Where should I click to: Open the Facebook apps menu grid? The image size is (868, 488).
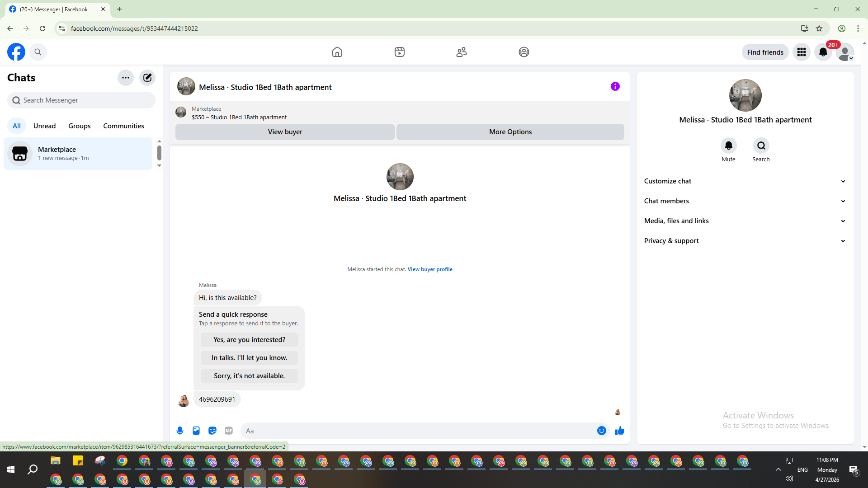tap(802, 52)
